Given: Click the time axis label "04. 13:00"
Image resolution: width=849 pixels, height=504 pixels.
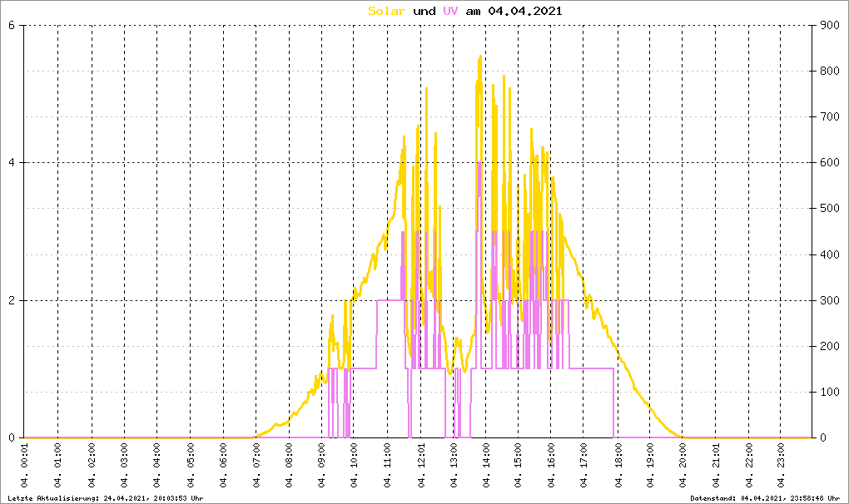Looking at the screenshot, I should point(453,466).
